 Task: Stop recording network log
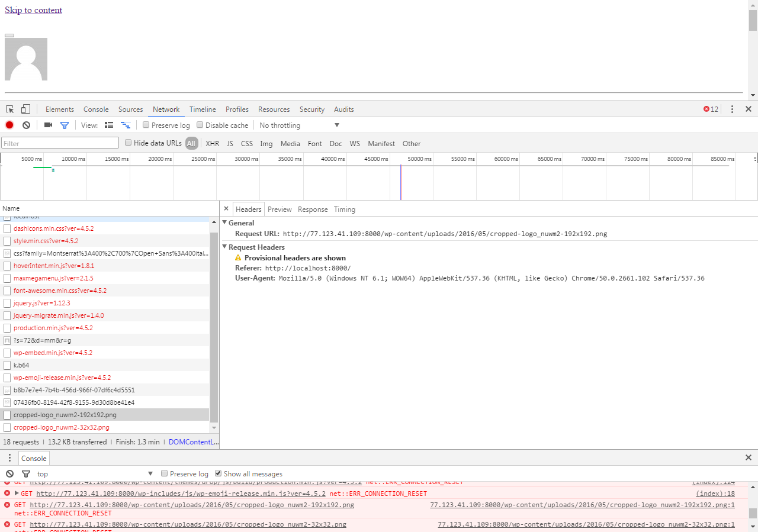[x=9, y=125]
